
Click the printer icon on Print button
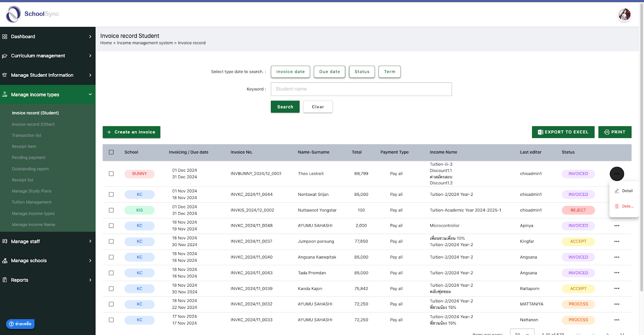point(607,132)
